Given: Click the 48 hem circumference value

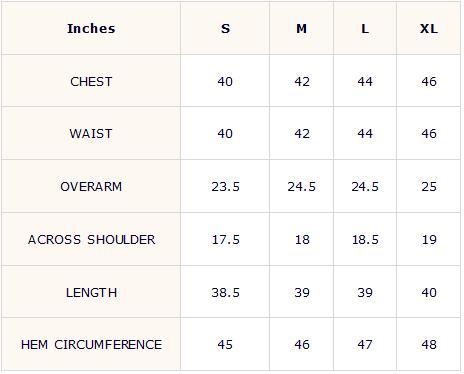Looking at the screenshot, I should point(429,345).
